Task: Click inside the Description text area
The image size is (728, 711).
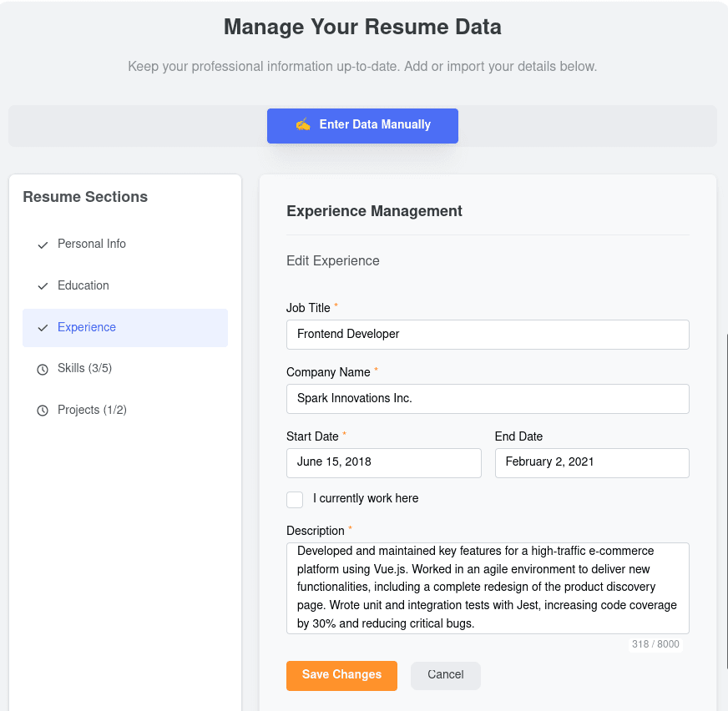Action: pyautogui.click(x=488, y=588)
